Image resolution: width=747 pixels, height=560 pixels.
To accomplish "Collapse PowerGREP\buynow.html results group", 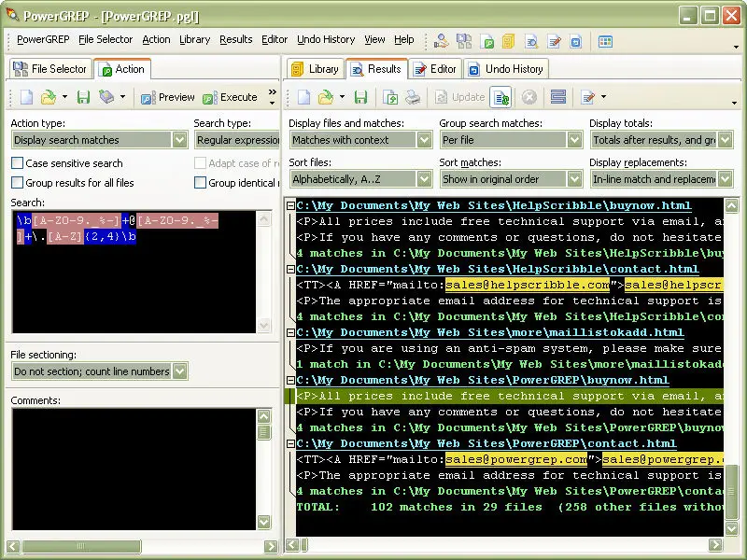I will pyautogui.click(x=290, y=380).
